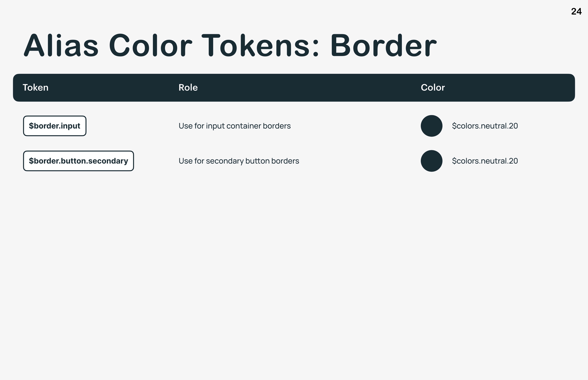
Task: Click $colors.neutral.20 label in input row
Action: tap(485, 126)
